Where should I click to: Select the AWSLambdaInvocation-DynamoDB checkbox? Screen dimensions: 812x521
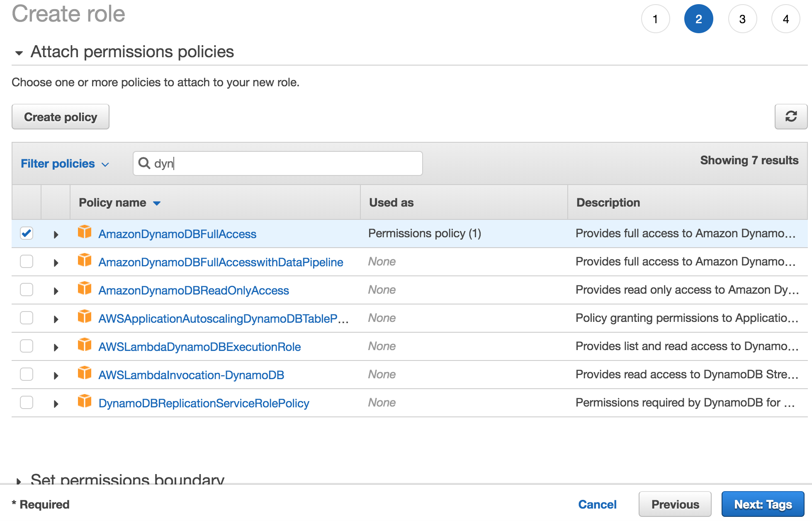click(x=27, y=374)
